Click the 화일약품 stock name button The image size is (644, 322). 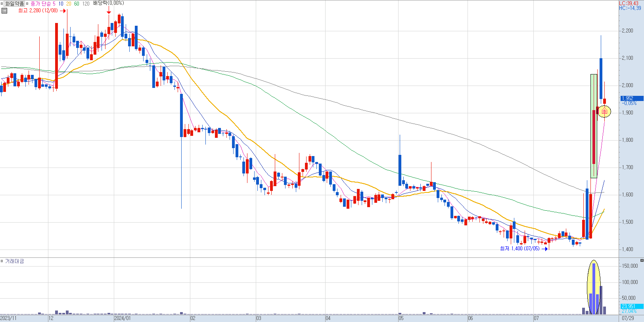point(15,4)
